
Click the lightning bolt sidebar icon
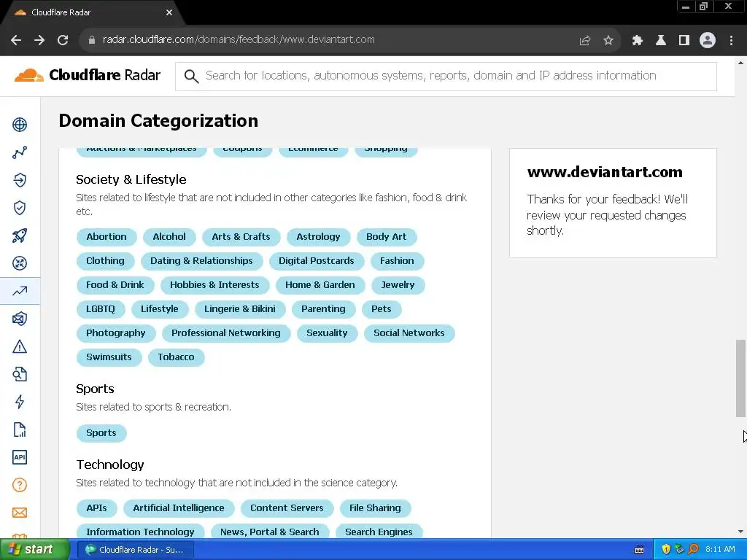(20, 402)
